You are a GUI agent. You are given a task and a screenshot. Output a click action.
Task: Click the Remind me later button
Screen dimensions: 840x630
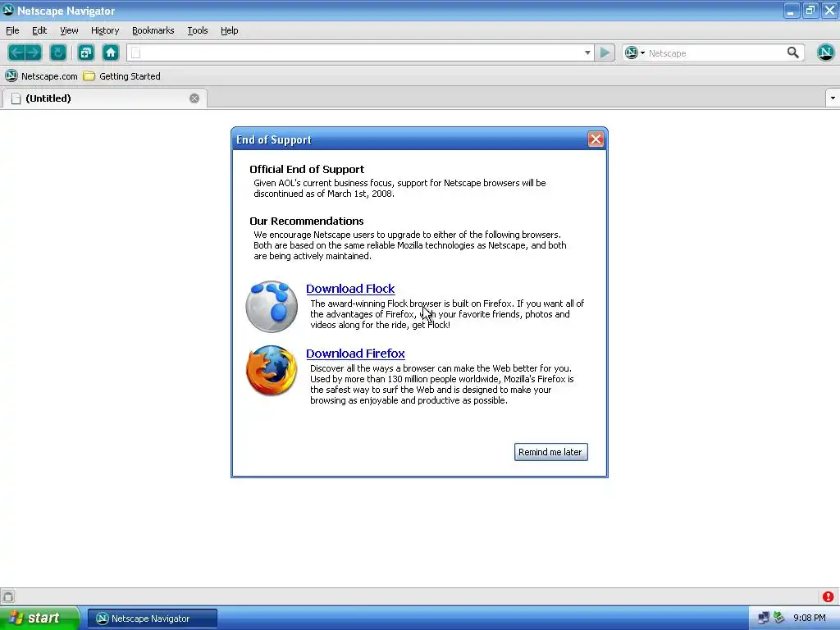tap(550, 452)
